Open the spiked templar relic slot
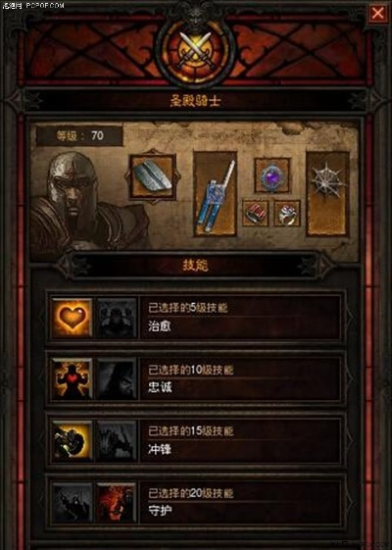Viewport: 392px width, 550px height. pos(327,194)
